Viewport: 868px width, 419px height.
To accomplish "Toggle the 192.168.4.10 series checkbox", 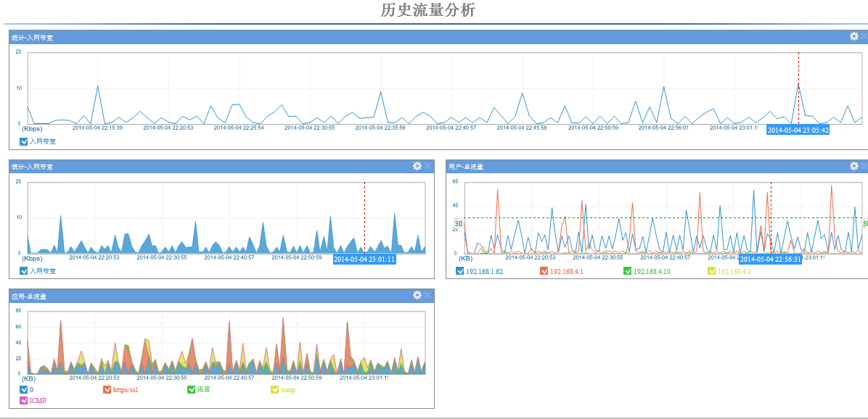I will click(628, 271).
